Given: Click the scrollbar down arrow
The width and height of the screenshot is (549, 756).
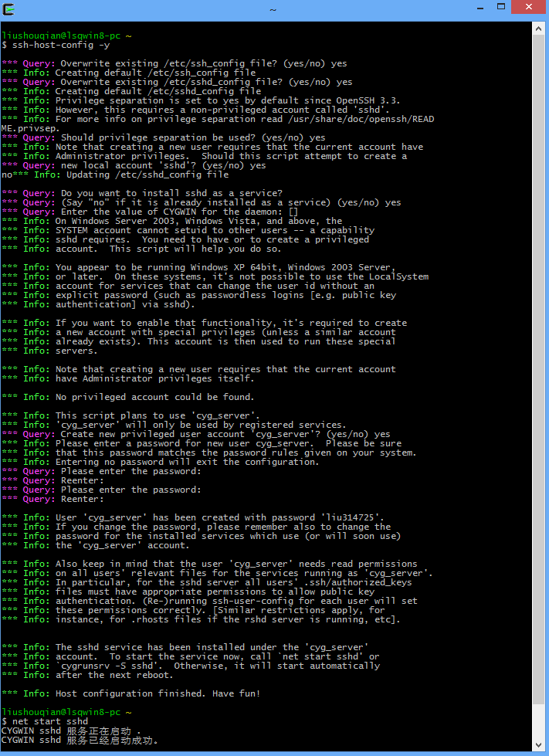Looking at the screenshot, I should (538, 745).
